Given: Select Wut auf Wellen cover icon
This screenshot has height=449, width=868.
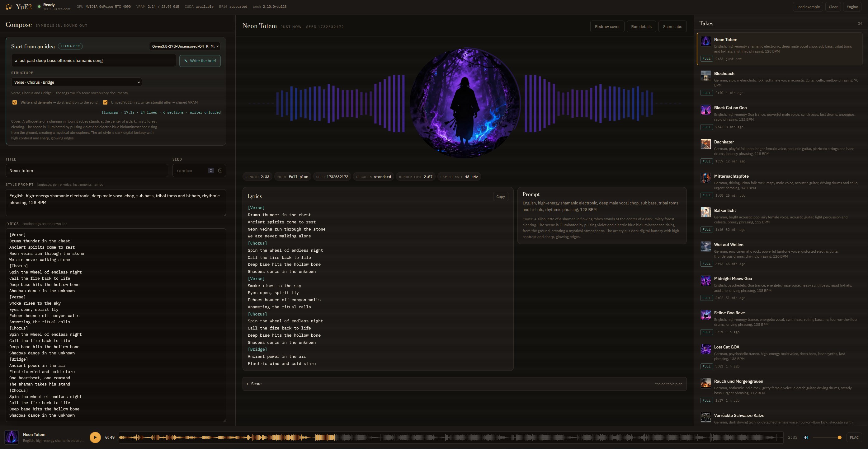Looking at the screenshot, I should click(x=705, y=246).
